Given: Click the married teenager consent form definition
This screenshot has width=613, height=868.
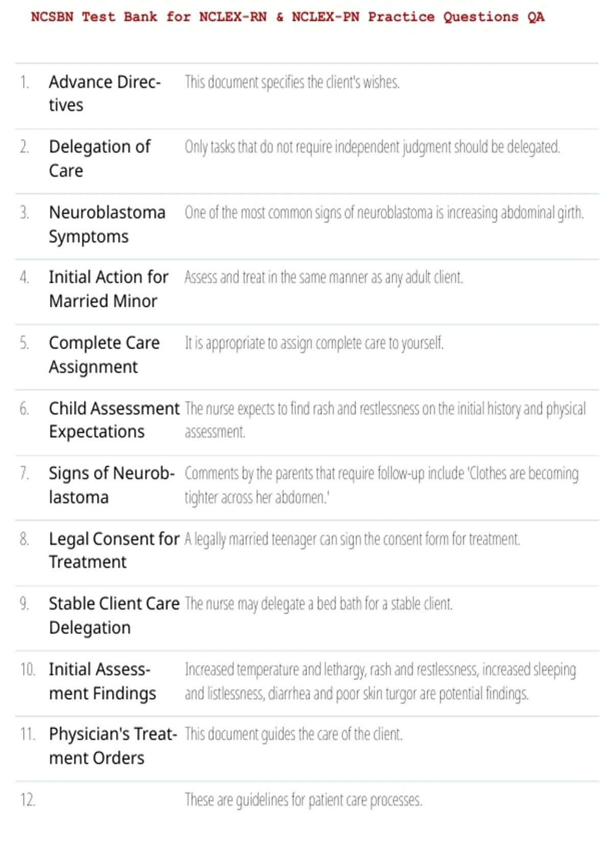Looking at the screenshot, I should pyautogui.click(x=352, y=539).
